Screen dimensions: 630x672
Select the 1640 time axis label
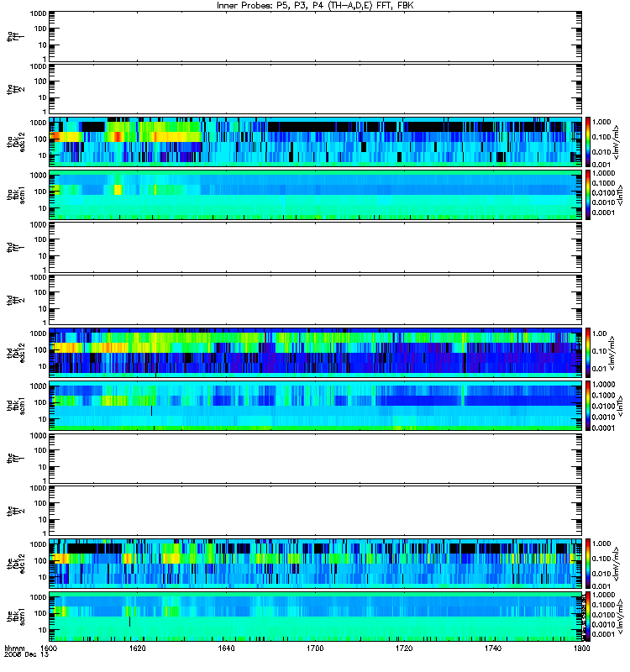226,648
